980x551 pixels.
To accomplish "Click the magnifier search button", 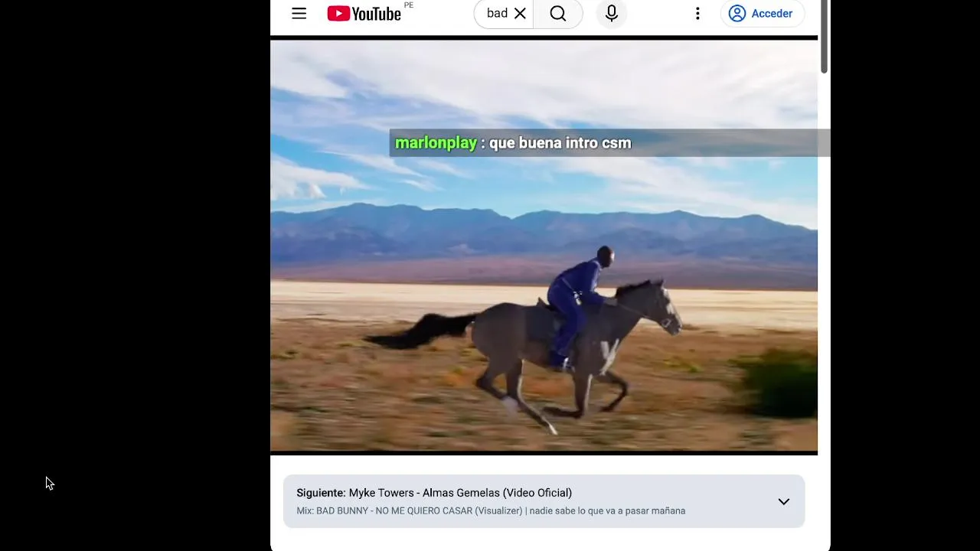I will [x=558, y=14].
